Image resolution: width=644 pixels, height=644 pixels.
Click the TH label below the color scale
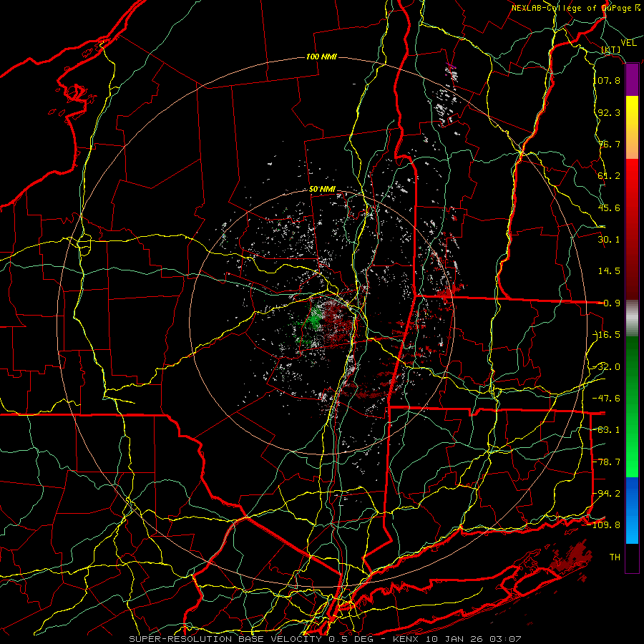point(615,557)
